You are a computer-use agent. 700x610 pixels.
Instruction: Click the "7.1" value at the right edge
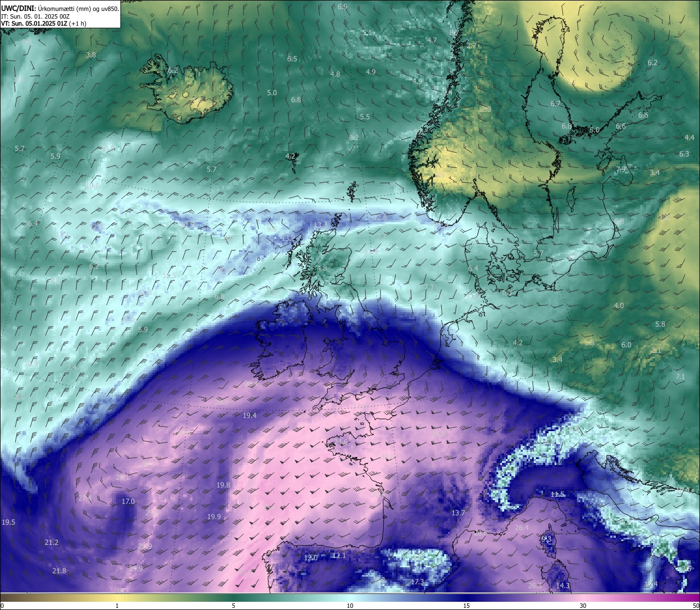(680, 377)
